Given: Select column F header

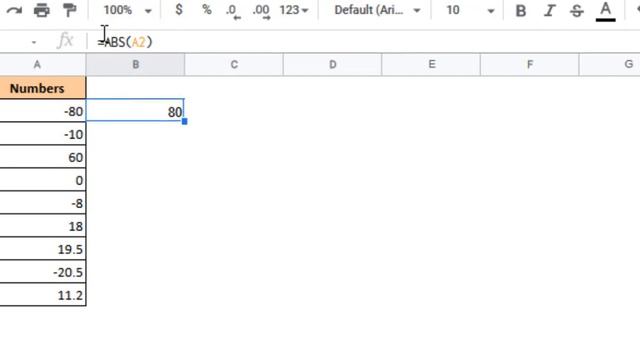Looking at the screenshot, I should [530, 64].
